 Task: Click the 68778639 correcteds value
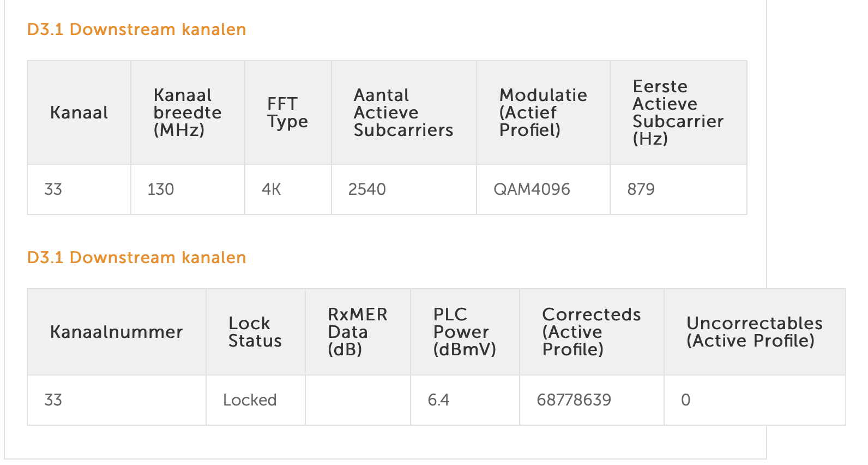pyautogui.click(x=574, y=400)
